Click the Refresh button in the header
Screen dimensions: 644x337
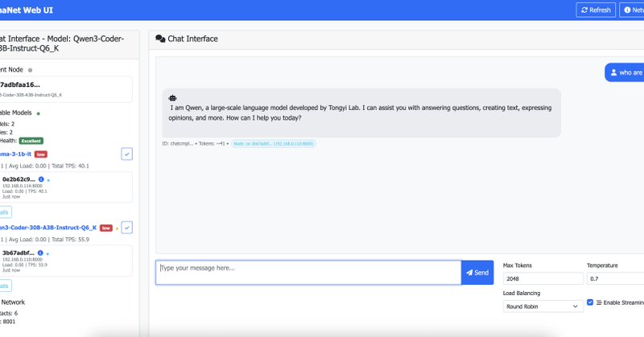click(x=596, y=10)
